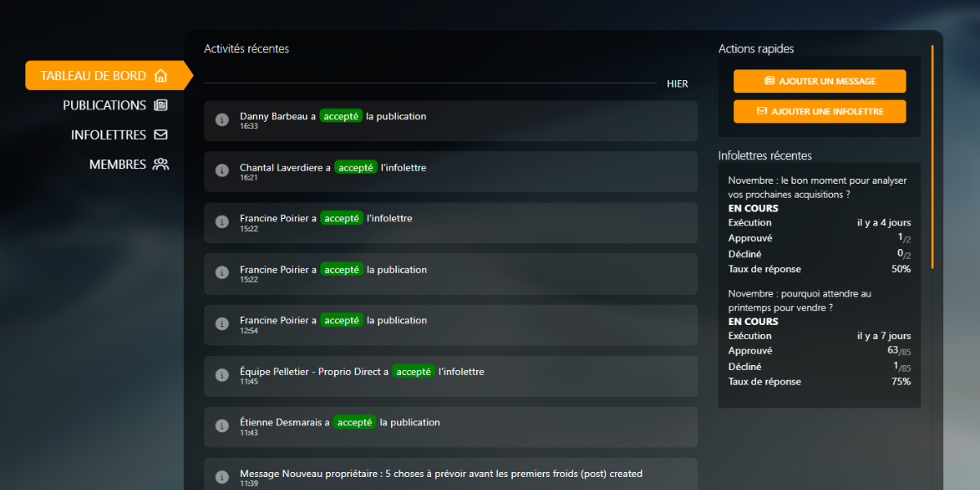Navigate to the Membres section
The width and height of the screenshot is (980, 490).
[x=128, y=164]
